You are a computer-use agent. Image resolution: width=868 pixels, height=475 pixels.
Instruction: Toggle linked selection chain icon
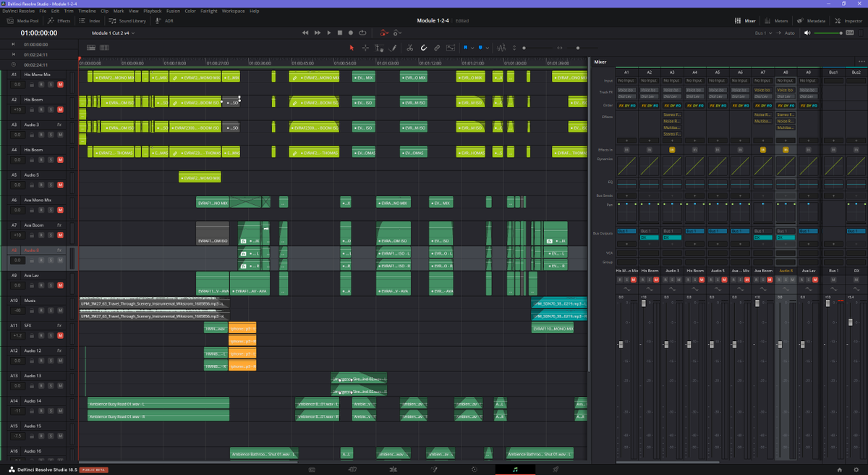click(x=437, y=48)
